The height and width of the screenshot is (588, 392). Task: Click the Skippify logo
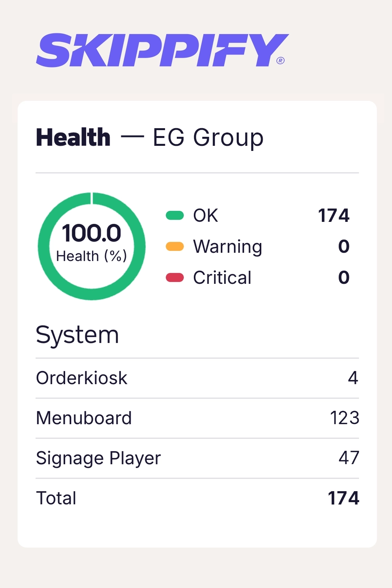click(x=161, y=50)
